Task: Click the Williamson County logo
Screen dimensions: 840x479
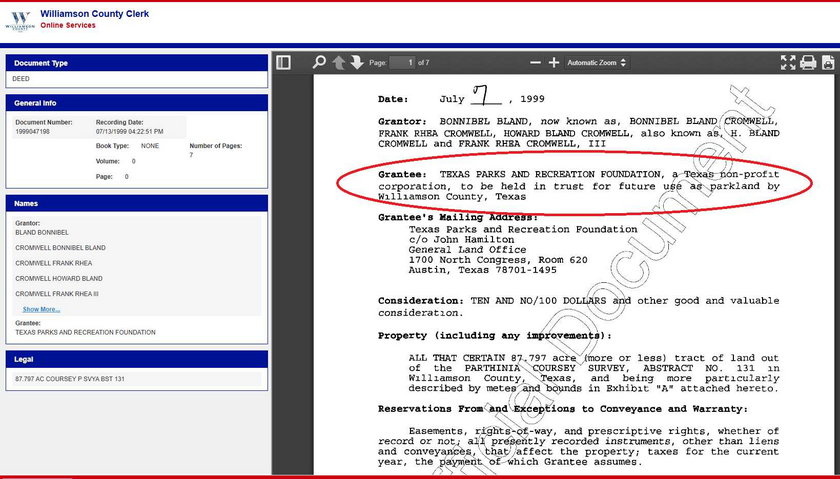Action: coord(20,22)
